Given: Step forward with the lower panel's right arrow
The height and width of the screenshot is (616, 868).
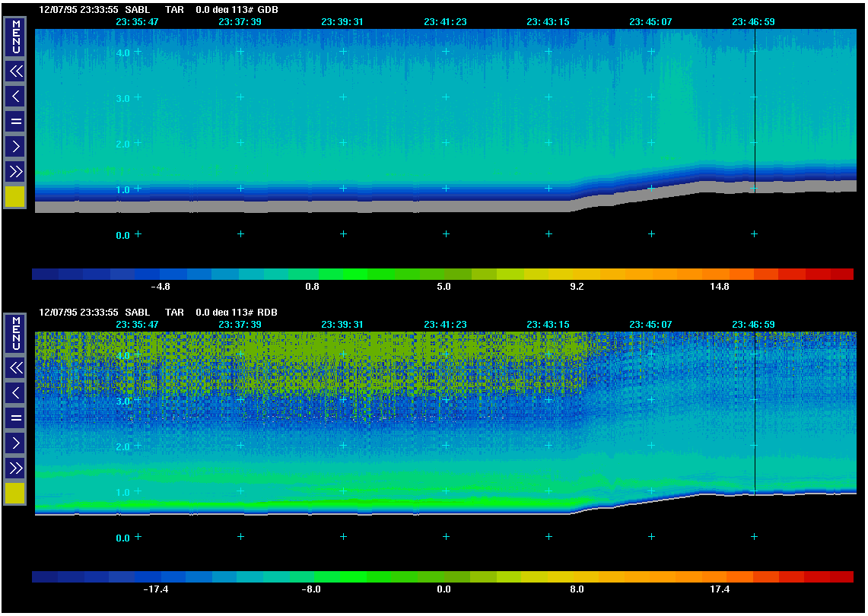Looking at the screenshot, I should click(x=15, y=443).
